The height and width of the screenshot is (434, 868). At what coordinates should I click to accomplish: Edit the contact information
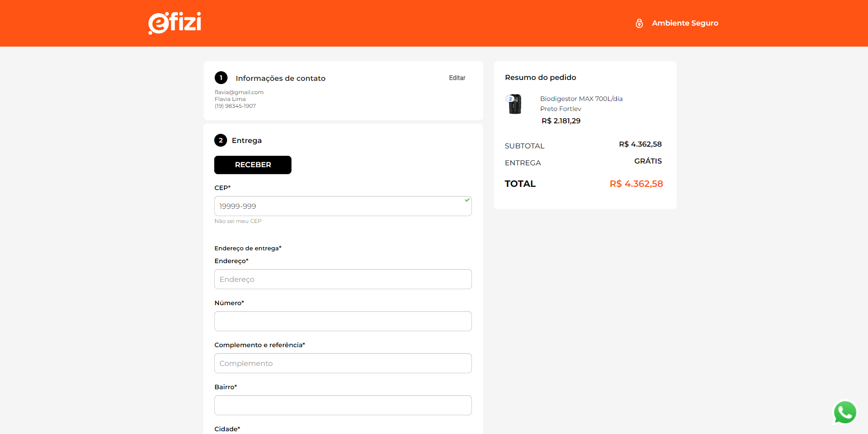click(457, 78)
